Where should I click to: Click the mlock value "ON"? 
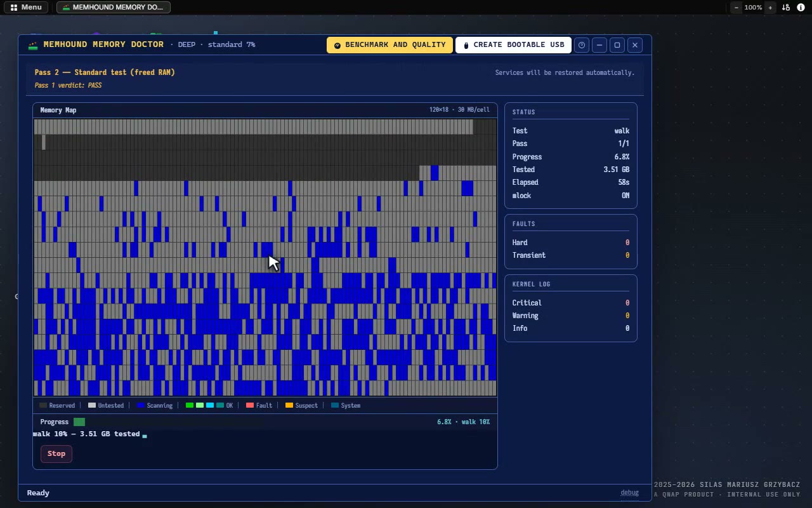625,196
